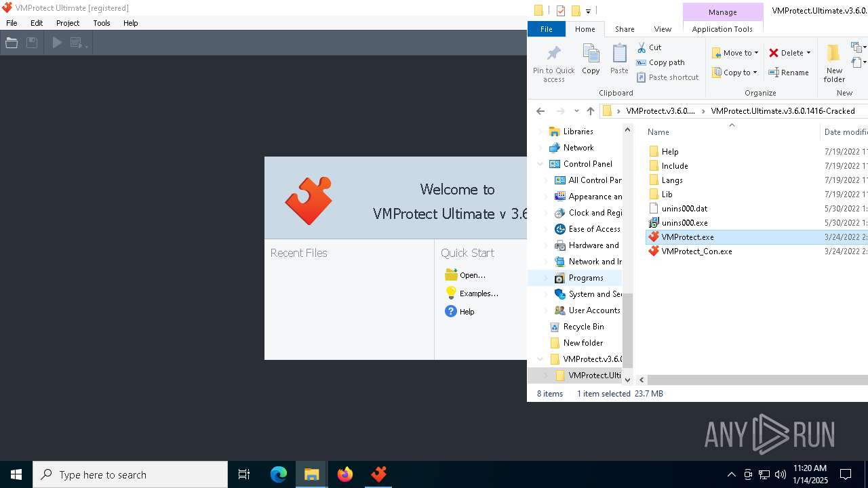
Task: Open Quick Access Toolbar customize dropdown
Action: (588, 11)
